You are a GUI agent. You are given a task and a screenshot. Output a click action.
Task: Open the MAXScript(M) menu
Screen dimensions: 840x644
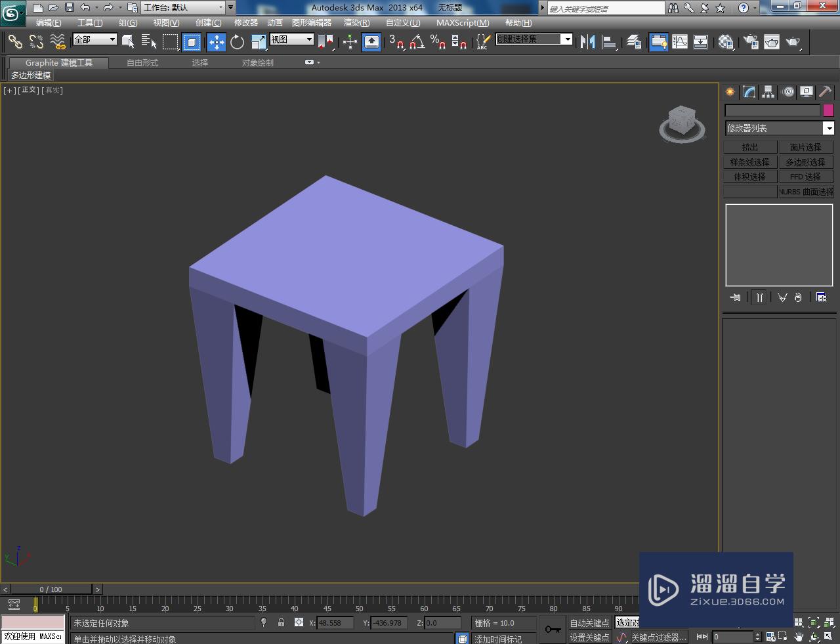click(x=463, y=22)
